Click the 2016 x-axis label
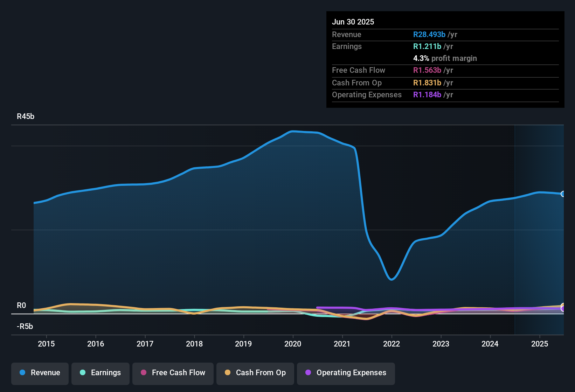This screenshot has height=392, width=575. pos(96,344)
